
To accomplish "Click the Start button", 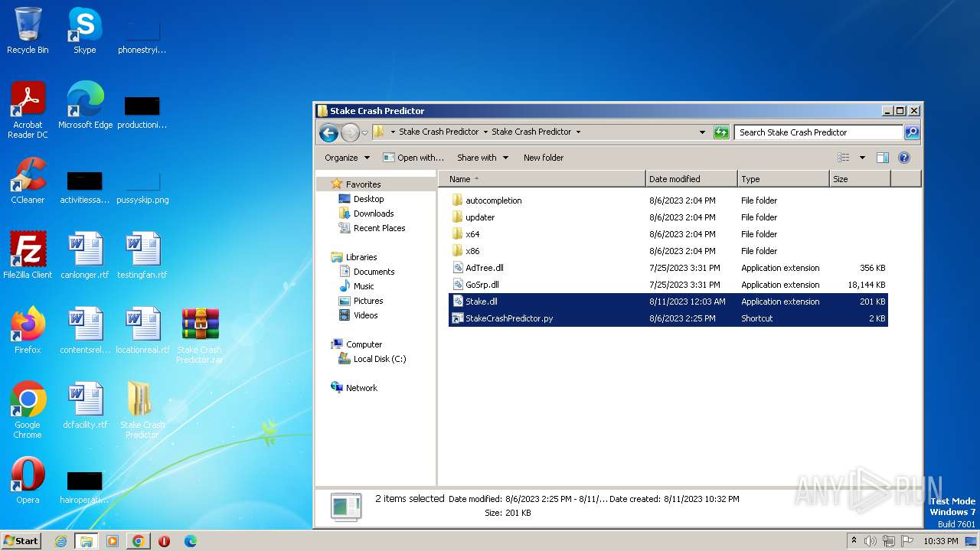I will pos(21,541).
